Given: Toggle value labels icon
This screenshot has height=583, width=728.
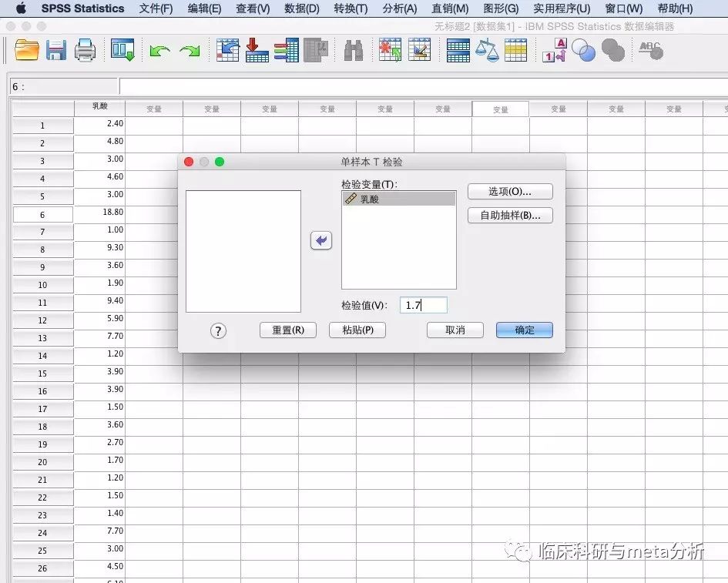Looking at the screenshot, I should (x=555, y=49).
